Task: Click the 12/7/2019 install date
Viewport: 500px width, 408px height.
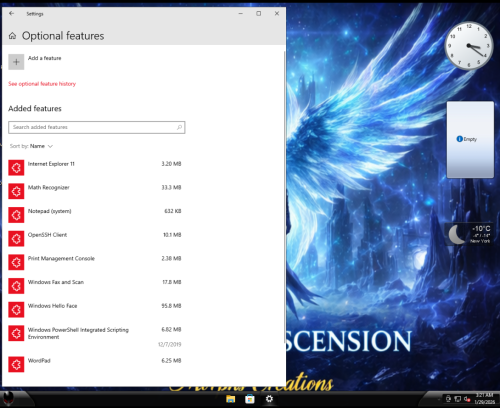Action: pos(170,344)
